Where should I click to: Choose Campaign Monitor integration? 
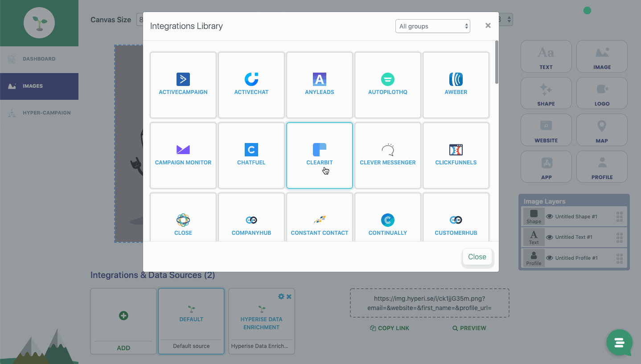(x=183, y=155)
